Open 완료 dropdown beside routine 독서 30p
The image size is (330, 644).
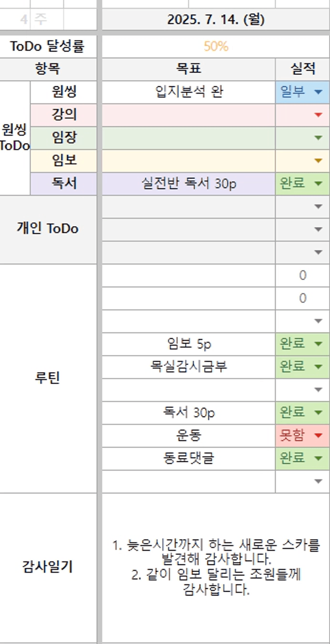pyautogui.click(x=318, y=412)
